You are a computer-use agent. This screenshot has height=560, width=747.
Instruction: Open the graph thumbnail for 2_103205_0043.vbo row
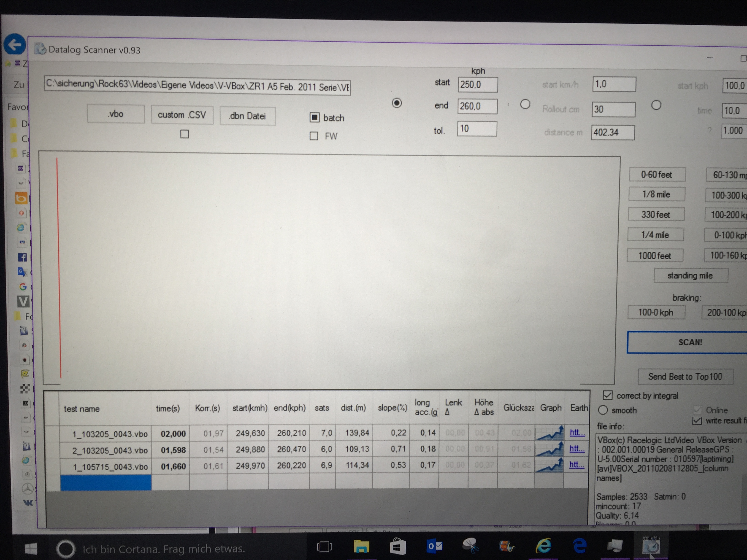click(549, 449)
